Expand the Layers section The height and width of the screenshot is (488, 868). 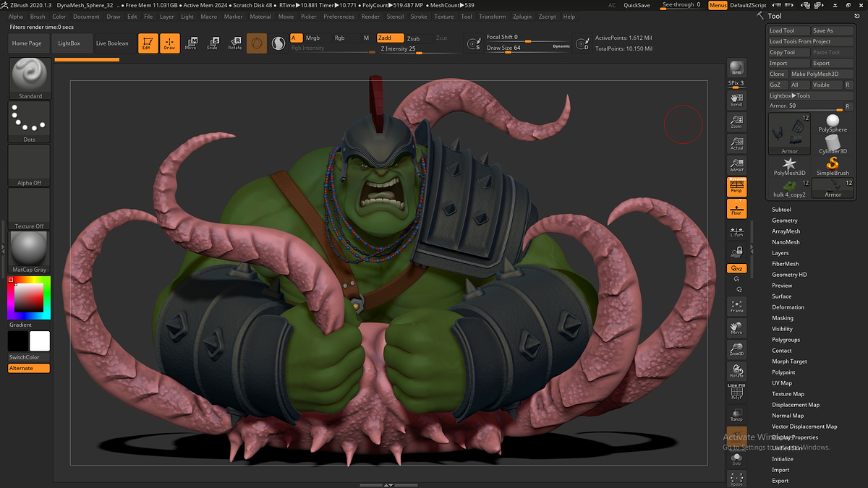(780, 253)
